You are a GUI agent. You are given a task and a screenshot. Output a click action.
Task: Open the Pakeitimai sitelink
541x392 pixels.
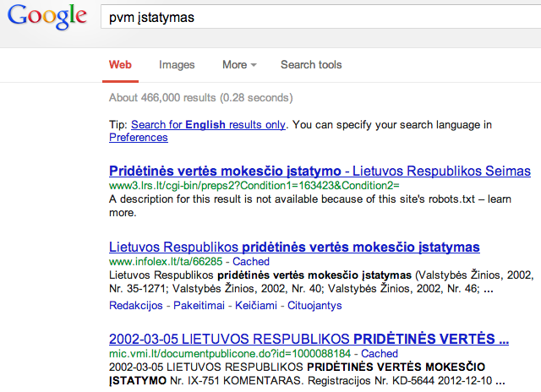(x=199, y=306)
